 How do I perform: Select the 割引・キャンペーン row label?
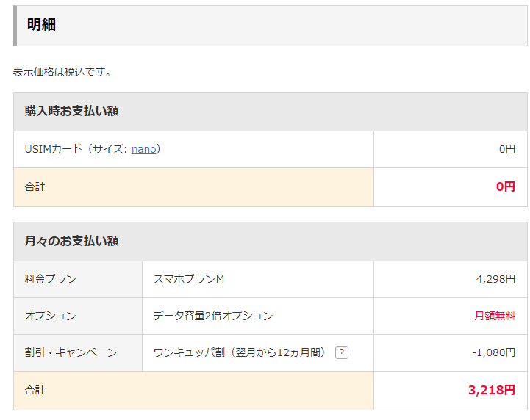coord(71,352)
